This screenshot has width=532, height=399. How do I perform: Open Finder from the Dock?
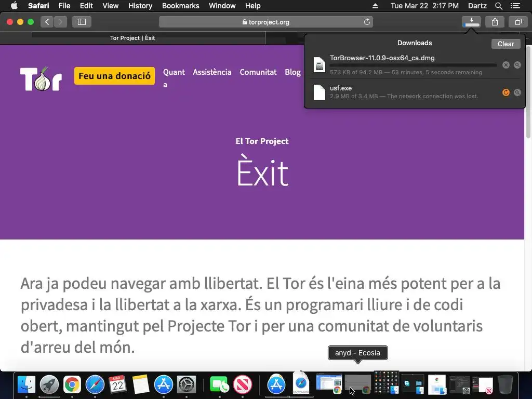tap(26, 384)
